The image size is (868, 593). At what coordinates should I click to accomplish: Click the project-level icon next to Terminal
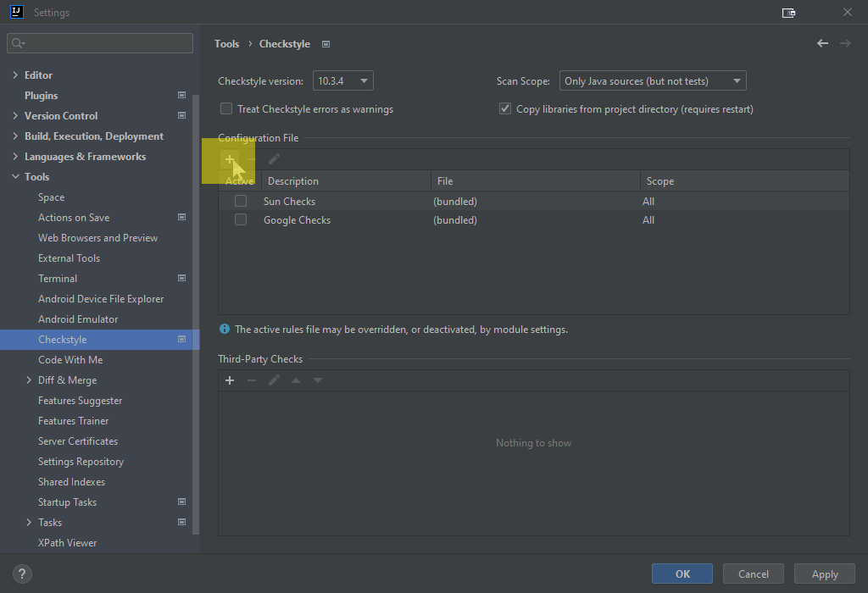[181, 278]
